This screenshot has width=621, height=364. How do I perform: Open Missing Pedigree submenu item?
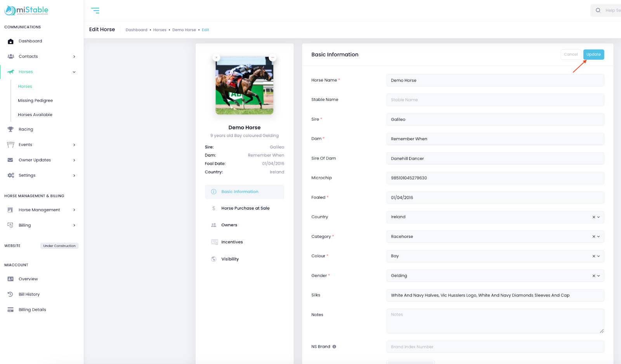35,101
